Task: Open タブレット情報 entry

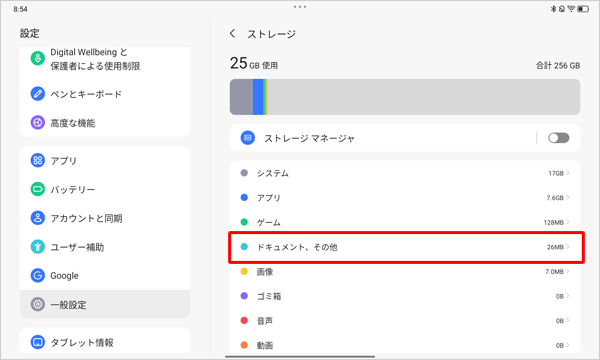Action: tap(105, 341)
